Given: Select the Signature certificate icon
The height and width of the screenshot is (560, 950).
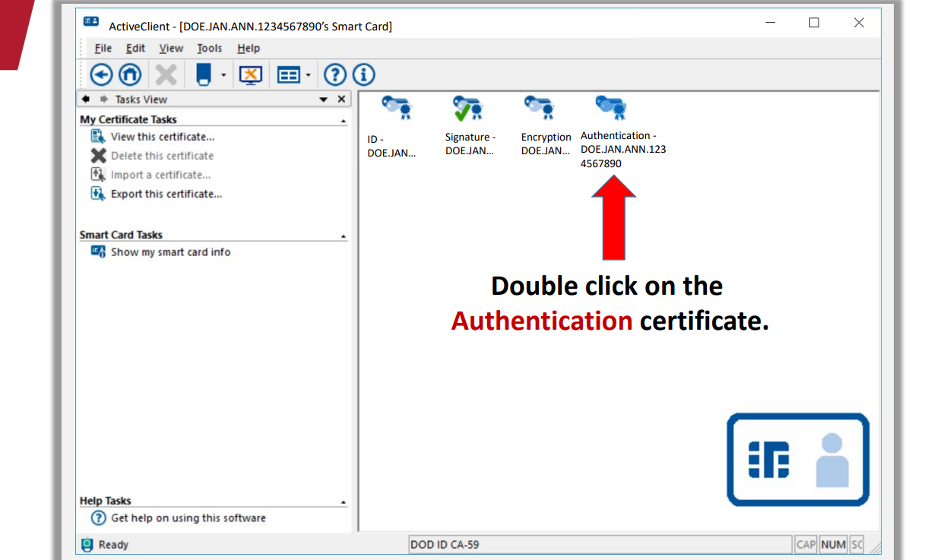Looking at the screenshot, I should pyautogui.click(x=468, y=109).
